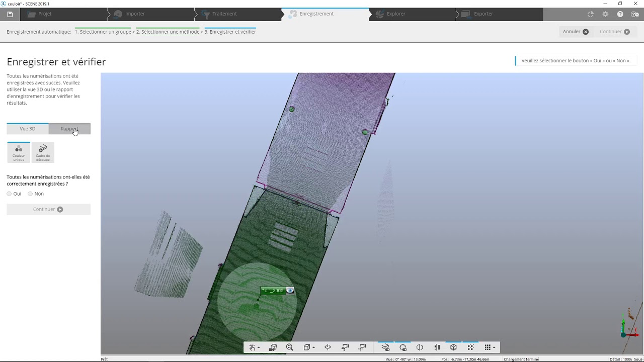The width and height of the screenshot is (644, 362).
Task: Click the save icon in top-left corner
Action: point(10,14)
